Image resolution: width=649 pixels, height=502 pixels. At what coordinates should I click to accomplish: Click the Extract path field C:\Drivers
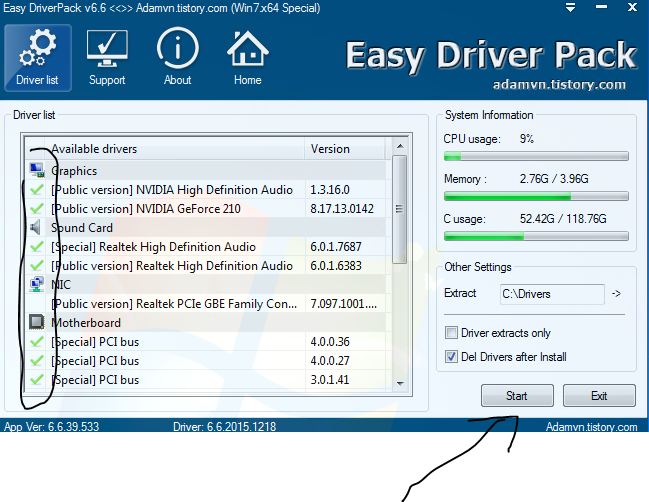[x=552, y=294]
